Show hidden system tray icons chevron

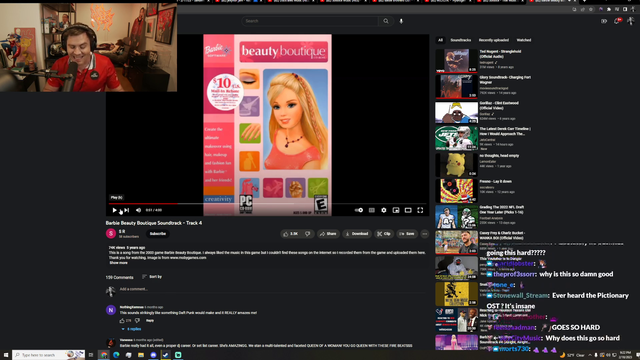coord(590,355)
